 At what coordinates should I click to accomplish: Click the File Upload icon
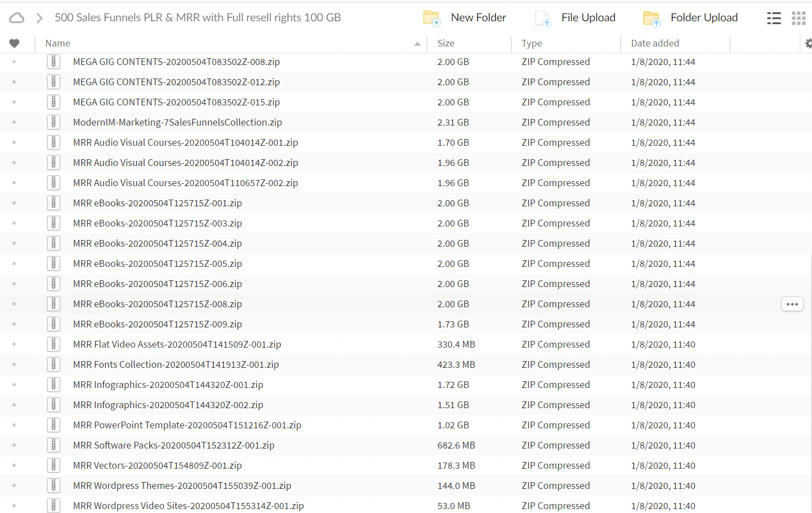tap(543, 19)
